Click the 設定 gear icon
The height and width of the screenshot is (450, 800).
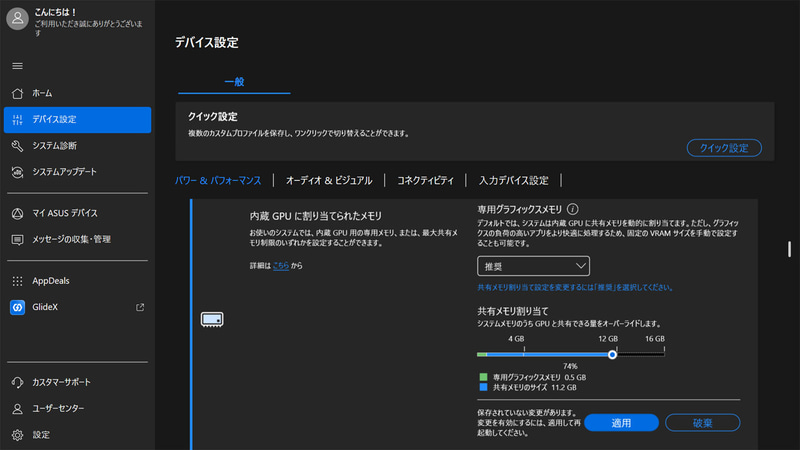click(x=17, y=435)
